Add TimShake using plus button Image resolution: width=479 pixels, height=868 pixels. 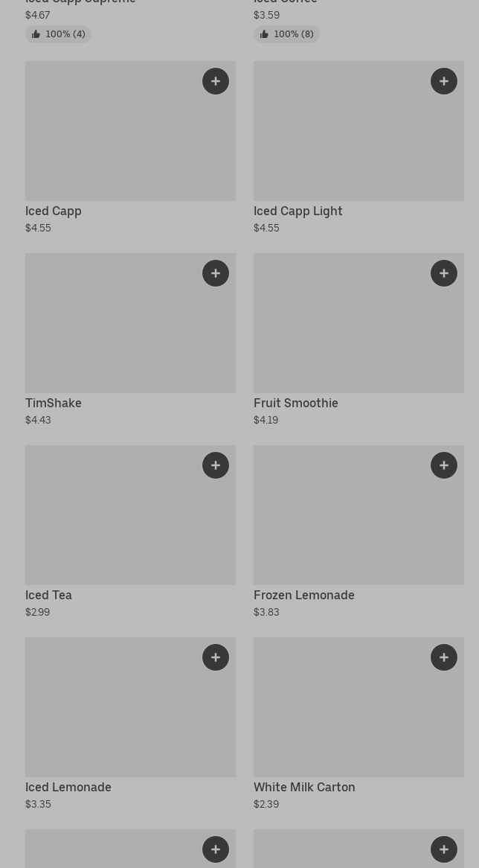click(216, 273)
